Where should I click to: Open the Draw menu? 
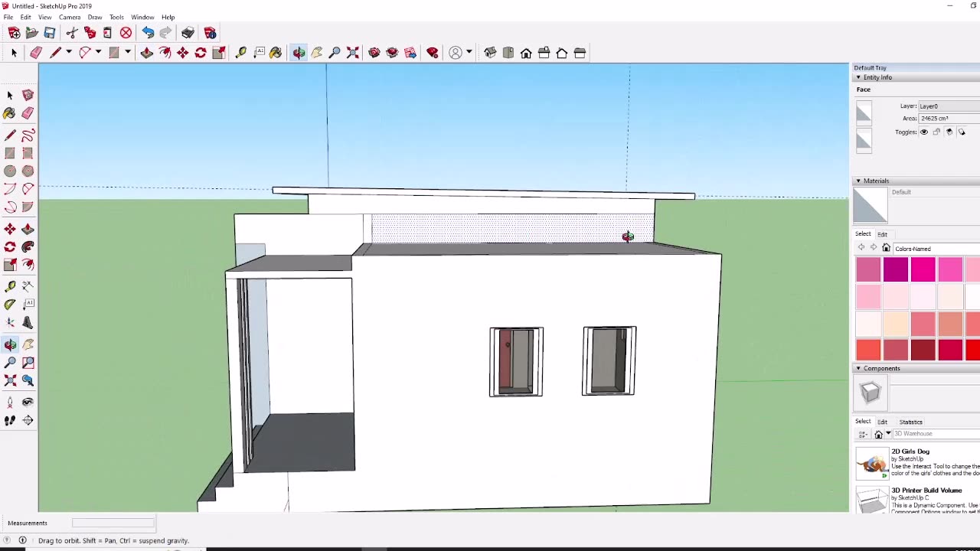point(95,17)
